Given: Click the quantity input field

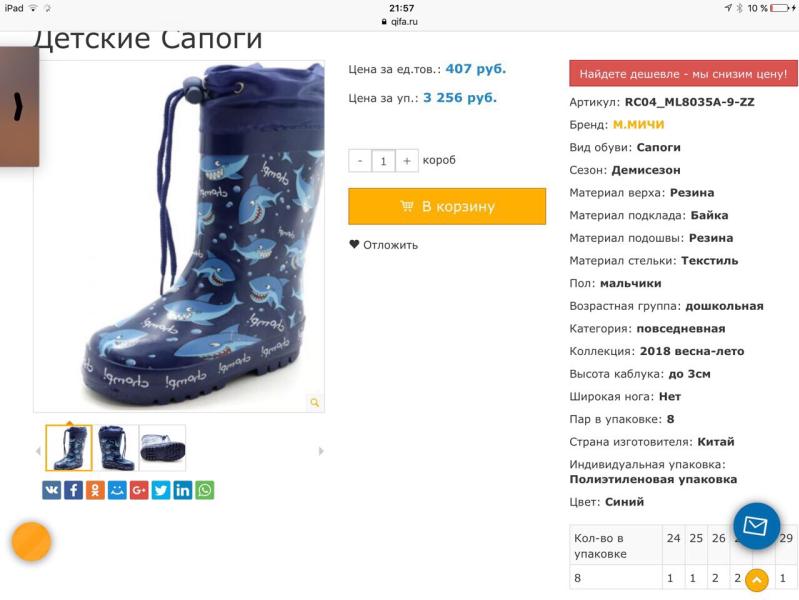Looking at the screenshot, I should pyautogui.click(x=383, y=161).
